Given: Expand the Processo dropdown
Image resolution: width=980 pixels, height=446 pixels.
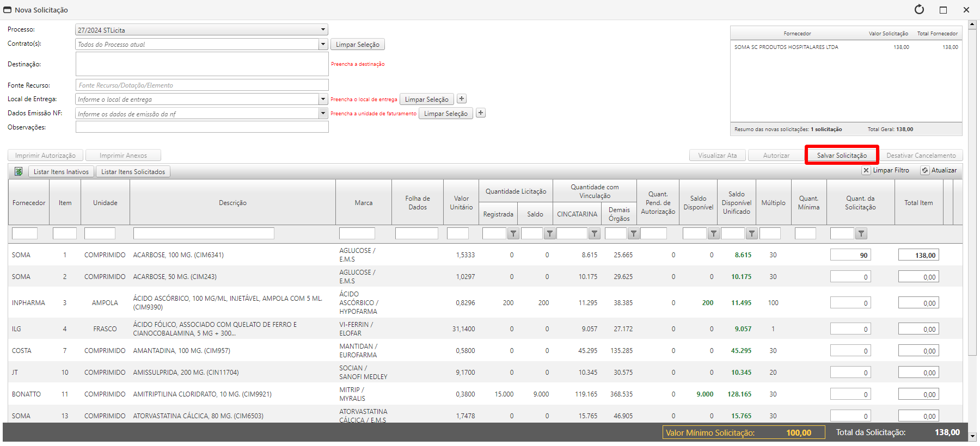Looking at the screenshot, I should [x=323, y=30].
